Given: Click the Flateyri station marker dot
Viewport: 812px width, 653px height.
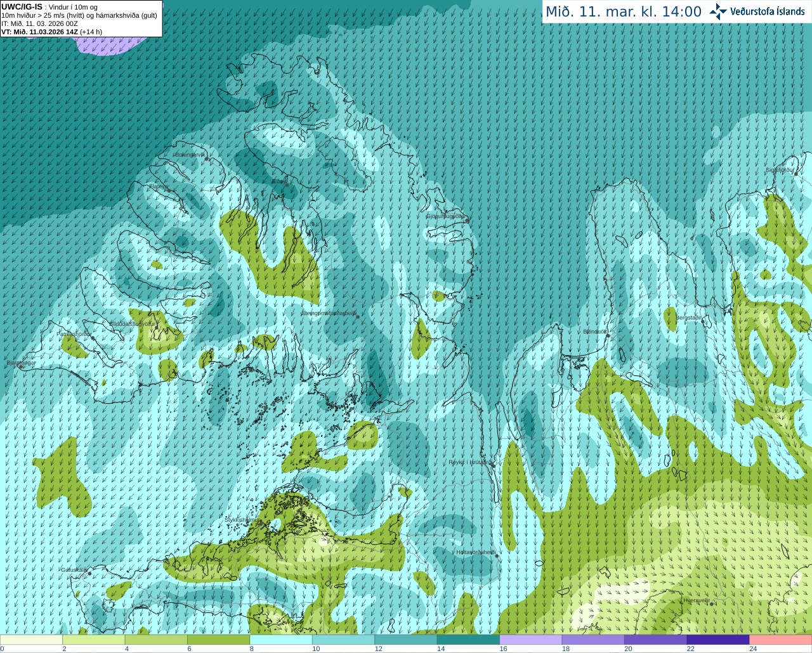Looking at the screenshot, I should 169,190.
